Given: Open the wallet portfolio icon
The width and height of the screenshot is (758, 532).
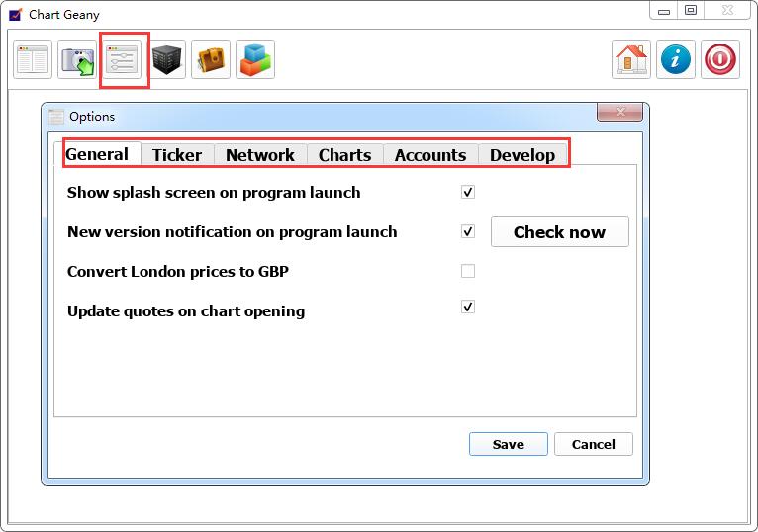Looking at the screenshot, I should pyautogui.click(x=211, y=59).
